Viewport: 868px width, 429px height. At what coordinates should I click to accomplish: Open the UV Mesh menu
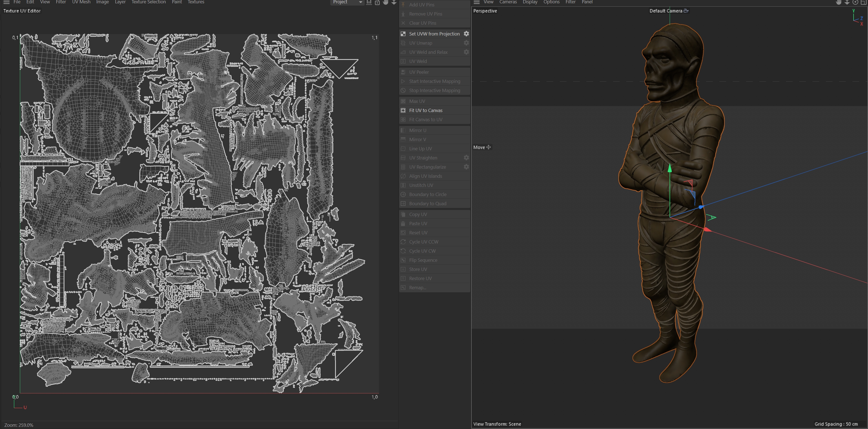(81, 2)
